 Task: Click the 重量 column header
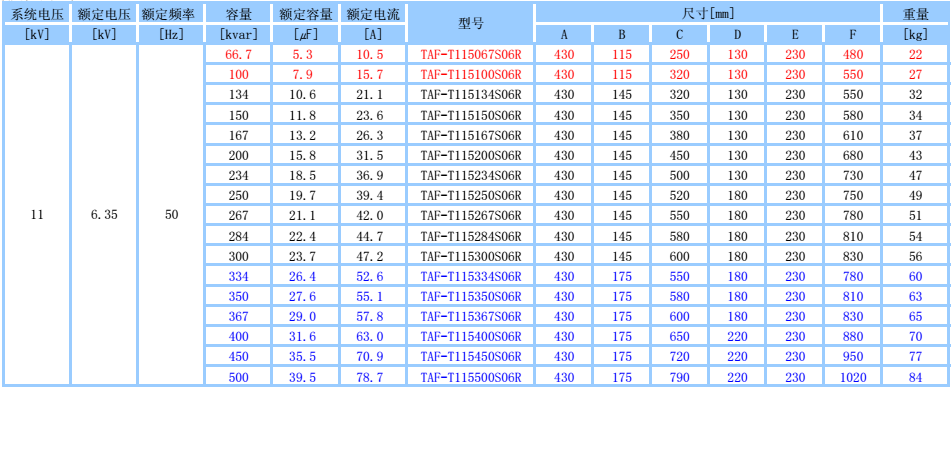[916, 14]
